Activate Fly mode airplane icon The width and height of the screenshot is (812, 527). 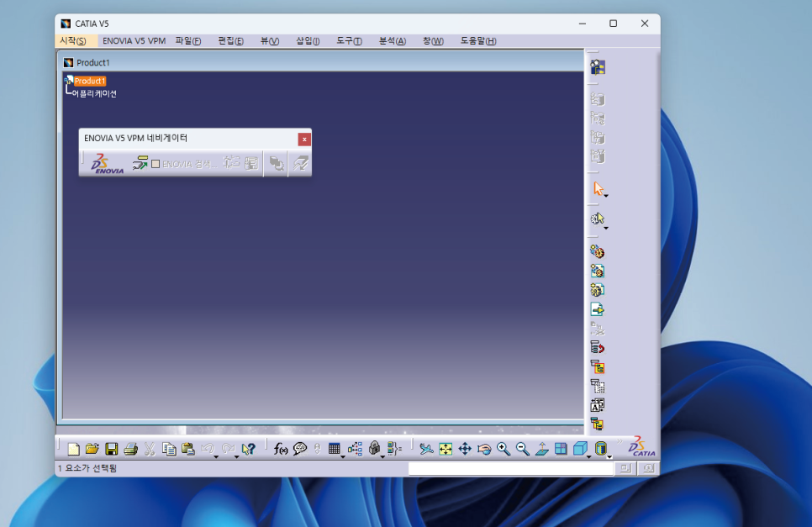pos(426,449)
